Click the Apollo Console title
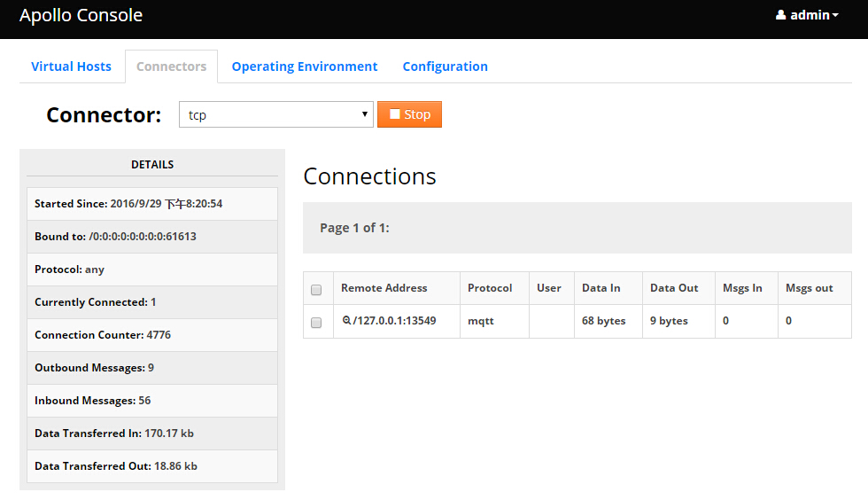Image resolution: width=868 pixels, height=500 pixels. click(x=81, y=15)
